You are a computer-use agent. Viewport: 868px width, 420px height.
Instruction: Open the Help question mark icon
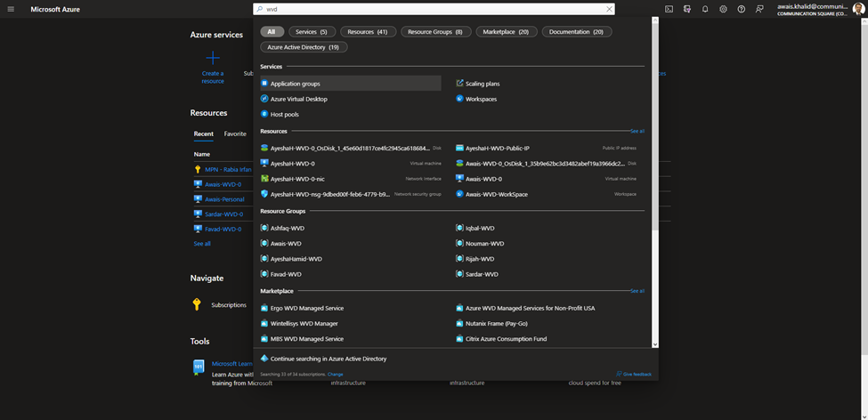(x=742, y=9)
